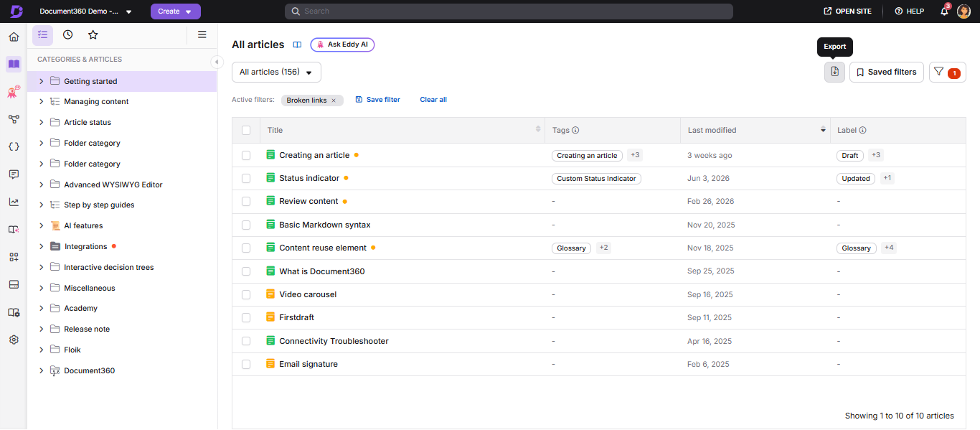The width and height of the screenshot is (980, 430).
Task: Sort by the Title column arrows
Action: (x=538, y=129)
